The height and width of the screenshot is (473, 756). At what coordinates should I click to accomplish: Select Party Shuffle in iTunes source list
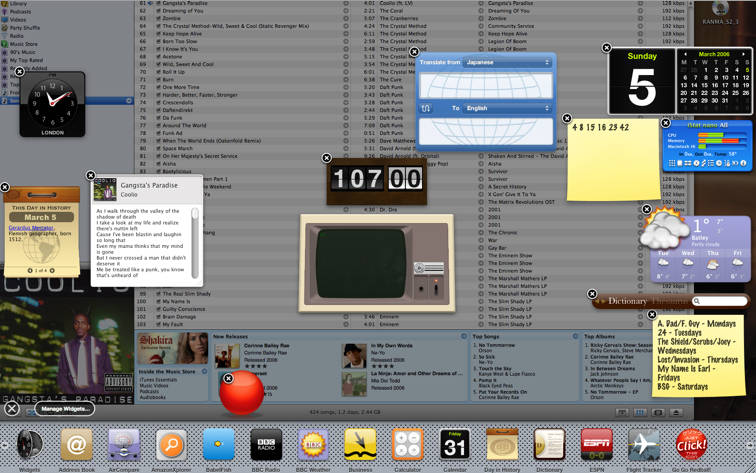pyautogui.click(x=25, y=28)
